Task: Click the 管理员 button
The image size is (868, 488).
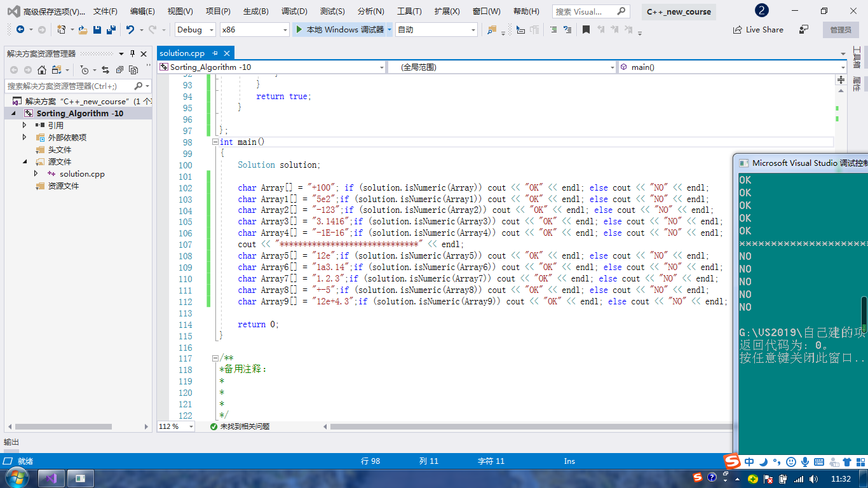Action: pyautogui.click(x=841, y=29)
